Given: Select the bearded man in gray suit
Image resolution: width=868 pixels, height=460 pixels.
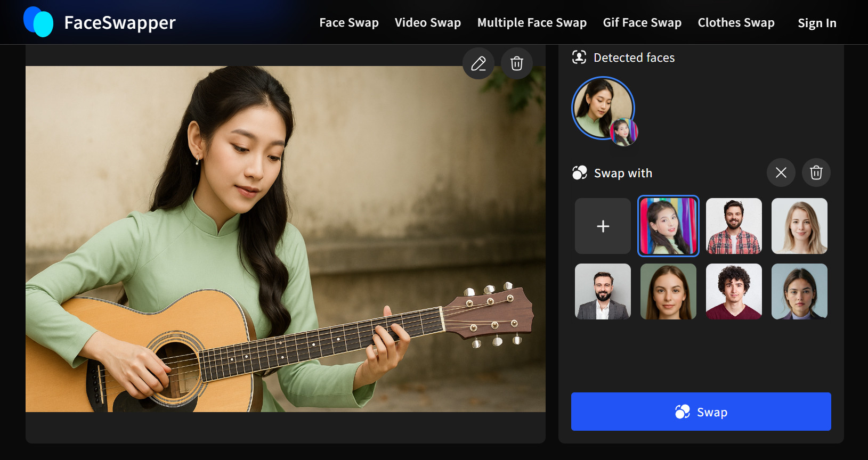Looking at the screenshot, I should 603,292.
